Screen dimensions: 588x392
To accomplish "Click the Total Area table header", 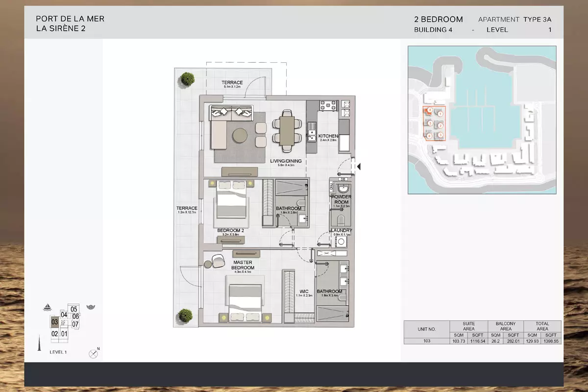I will coord(542,326).
